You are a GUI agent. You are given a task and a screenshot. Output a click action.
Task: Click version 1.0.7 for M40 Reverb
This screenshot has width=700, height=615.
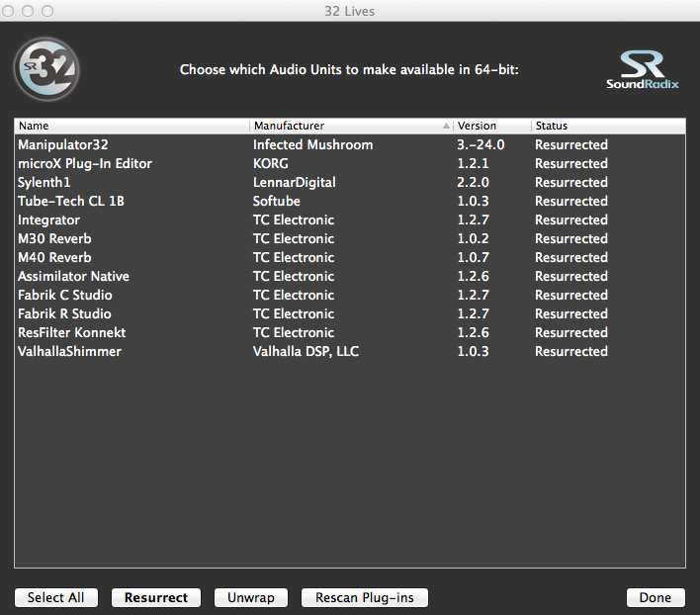(x=473, y=257)
